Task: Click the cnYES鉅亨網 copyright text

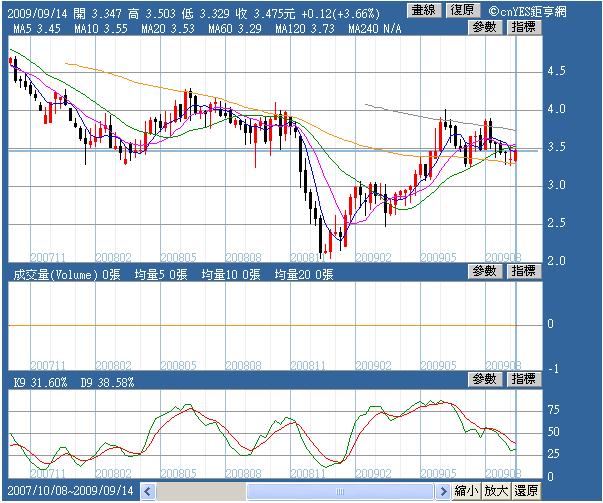Action: coord(528,11)
